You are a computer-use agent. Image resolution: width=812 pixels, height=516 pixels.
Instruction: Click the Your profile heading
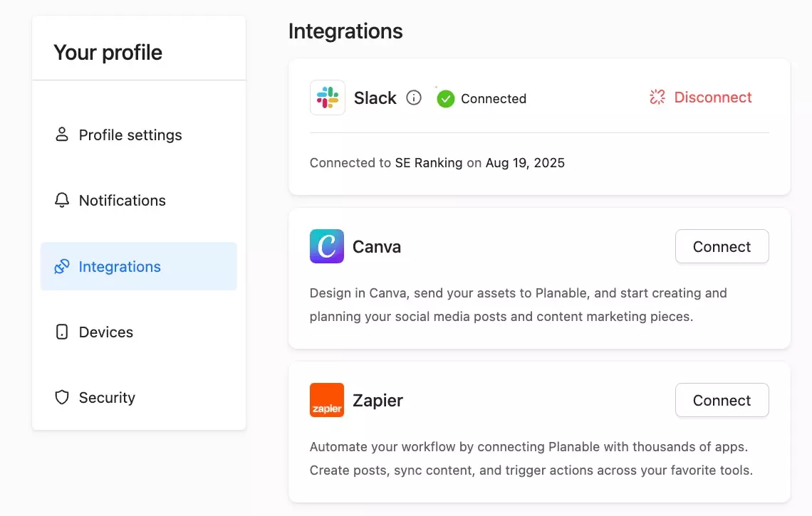coord(108,52)
